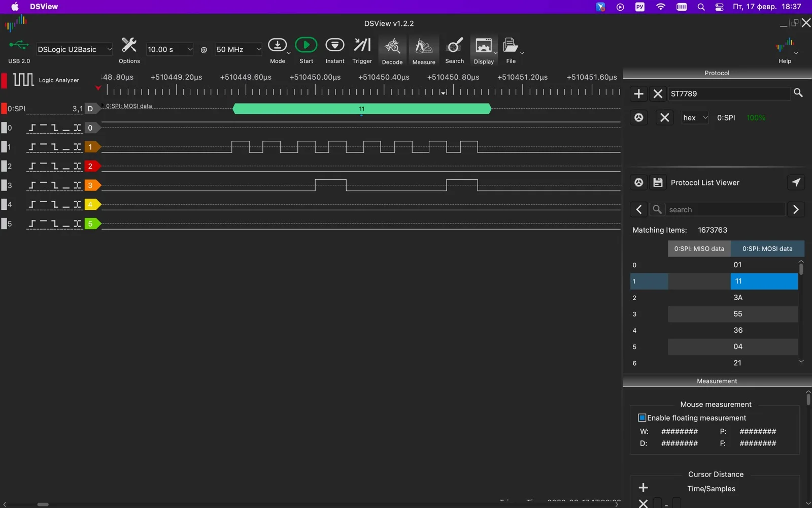
Task: Click the Logic Analyzer waveform icon
Action: coord(23,80)
